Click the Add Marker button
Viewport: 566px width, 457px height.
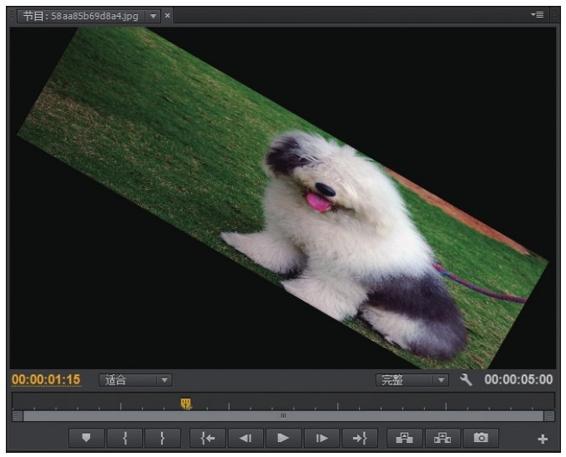(x=86, y=438)
